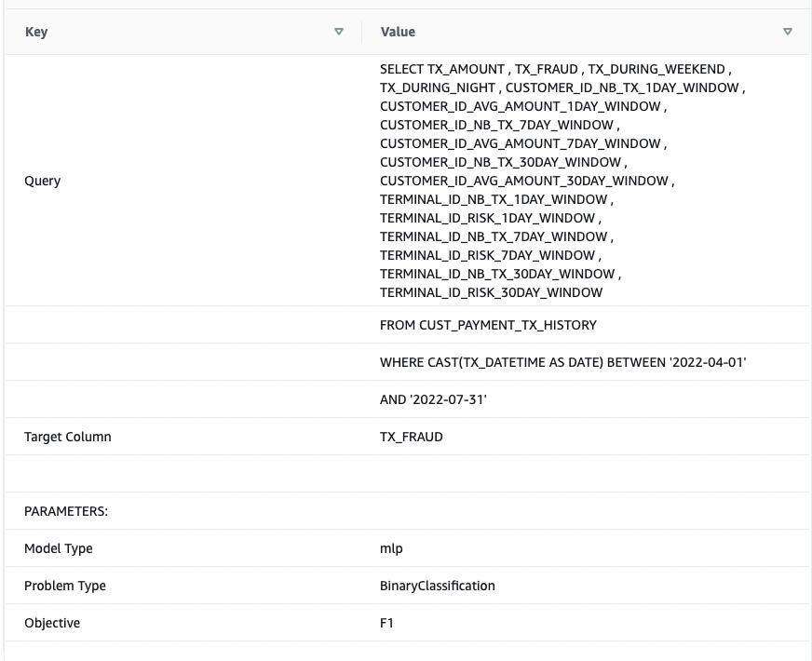The image size is (812, 661).
Task: Select the Query key cell
Action: [183, 181]
